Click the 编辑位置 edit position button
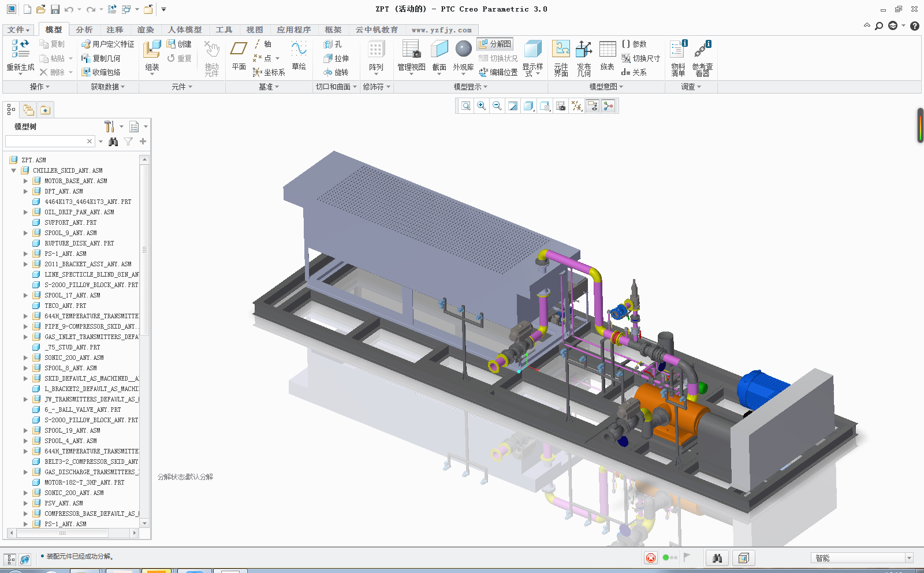 [498, 72]
